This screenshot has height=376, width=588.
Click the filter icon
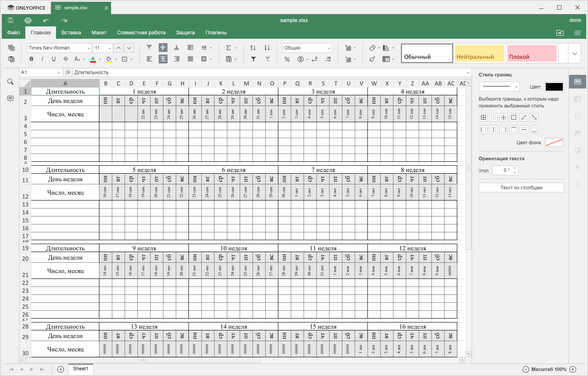pyautogui.click(x=254, y=59)
